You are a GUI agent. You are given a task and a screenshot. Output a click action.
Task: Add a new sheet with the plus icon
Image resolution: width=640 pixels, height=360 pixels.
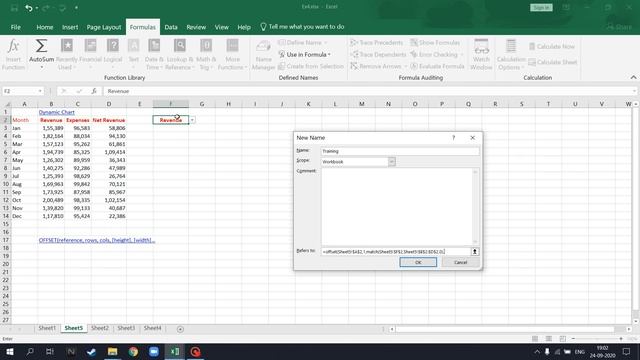180,329
